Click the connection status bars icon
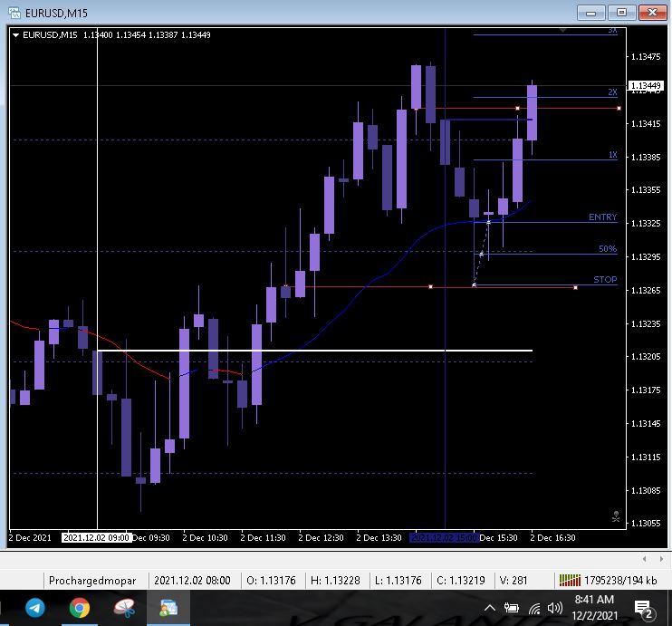The height and width of the screenshot is (626, 672). pyautogui.click(x=570, y=581)
